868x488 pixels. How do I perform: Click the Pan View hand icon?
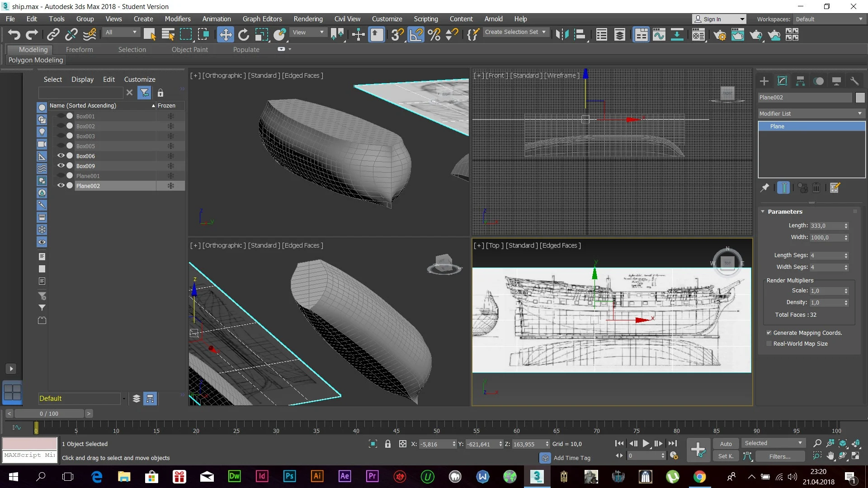coord(830,456)
